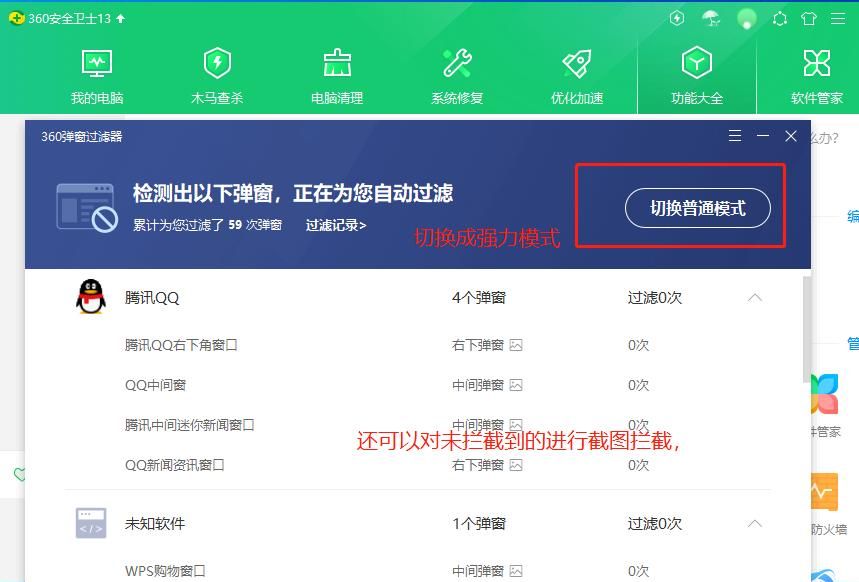Open the 木马查杀 scan tool

pyautogui.click(x=216, y=73)
